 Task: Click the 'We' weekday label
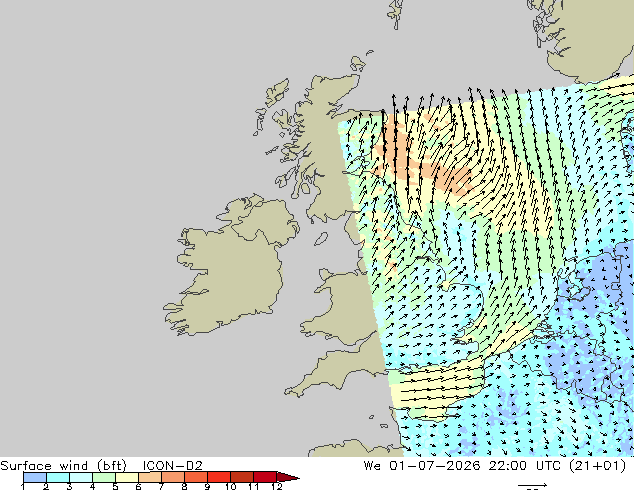372,465
